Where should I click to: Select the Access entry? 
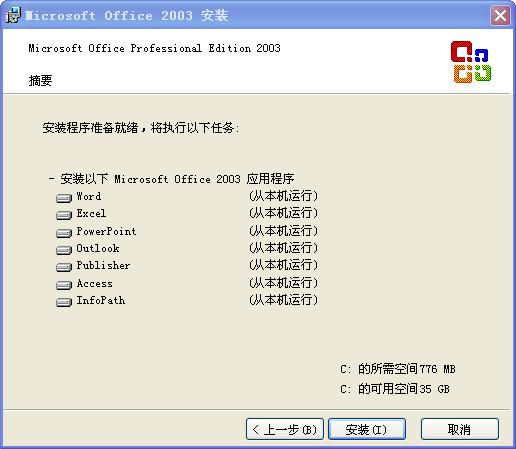point(95,283)
